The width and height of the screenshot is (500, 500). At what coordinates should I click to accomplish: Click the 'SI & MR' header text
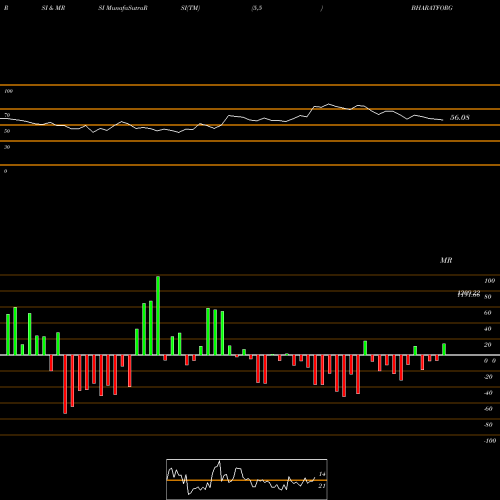coord(53,8)
